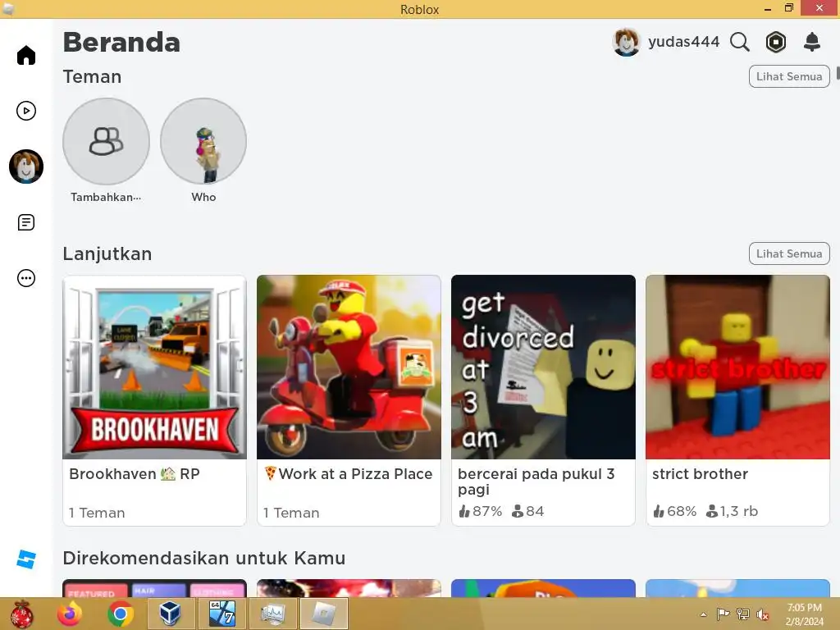Image resolution: width=840 pixels, height=630 pixels.
Task: Click the yudas444 username text
Action: pos(683,42)
